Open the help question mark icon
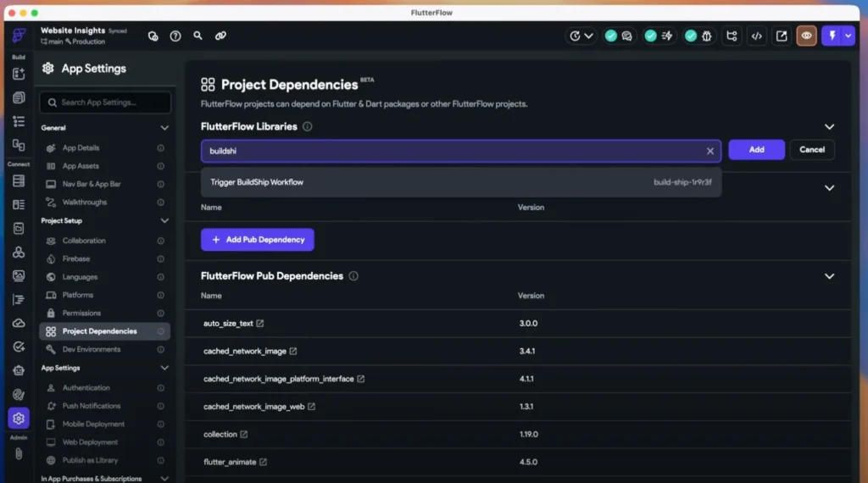868x483 pixels. click(x=175, y=36)
